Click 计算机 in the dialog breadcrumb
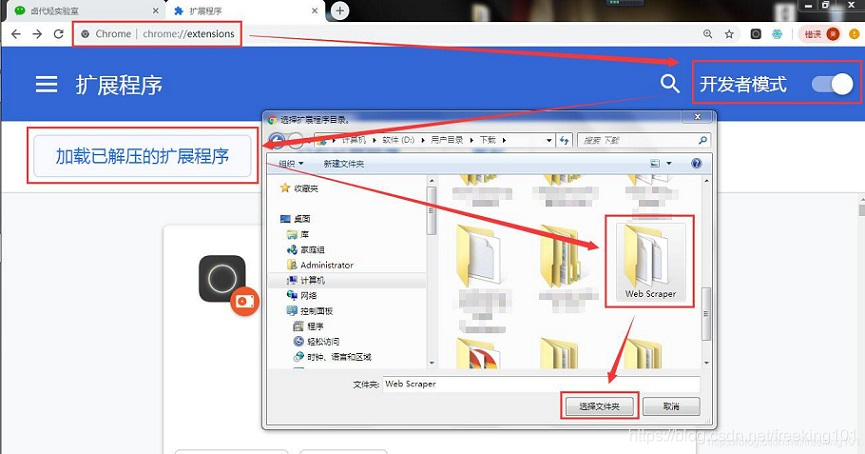The width and height of the screenshot is (865, 454). [x=354, y=140]
